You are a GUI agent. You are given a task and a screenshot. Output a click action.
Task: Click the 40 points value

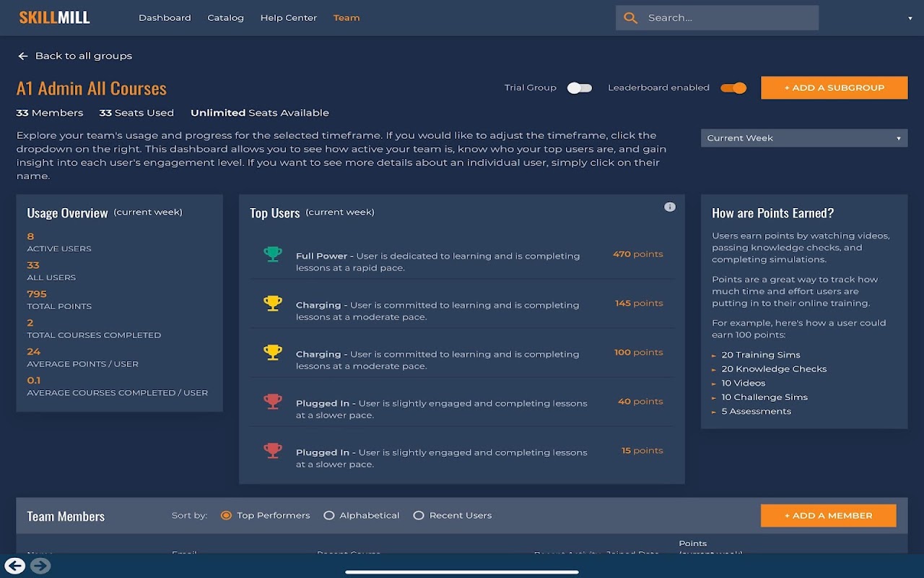(x=640, y=402)
